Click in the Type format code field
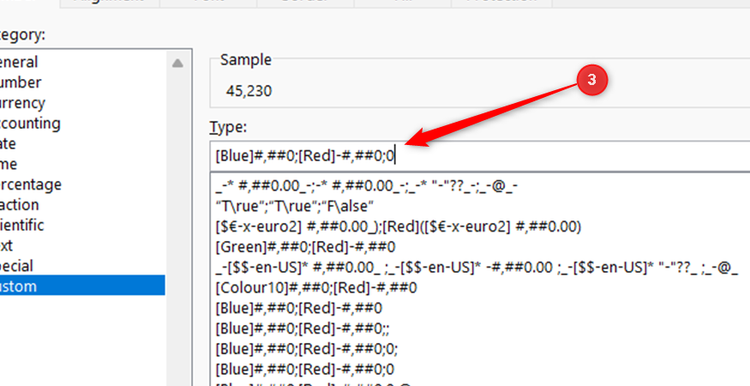This screenshot has height=386, width=750. (x=480, y=156)
